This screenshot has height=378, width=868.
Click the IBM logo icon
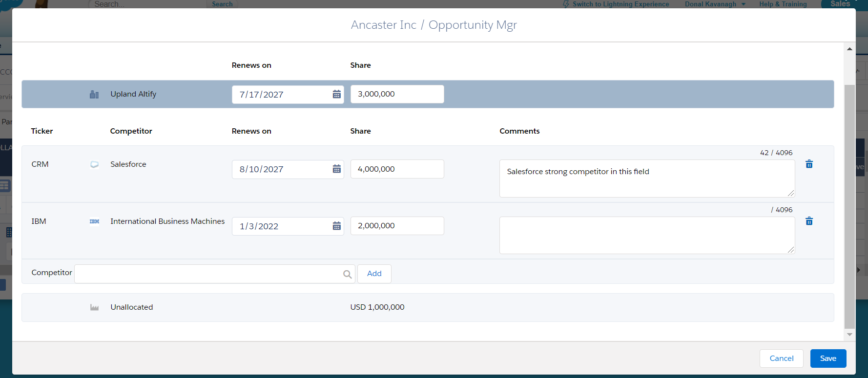tap(94, 221)
